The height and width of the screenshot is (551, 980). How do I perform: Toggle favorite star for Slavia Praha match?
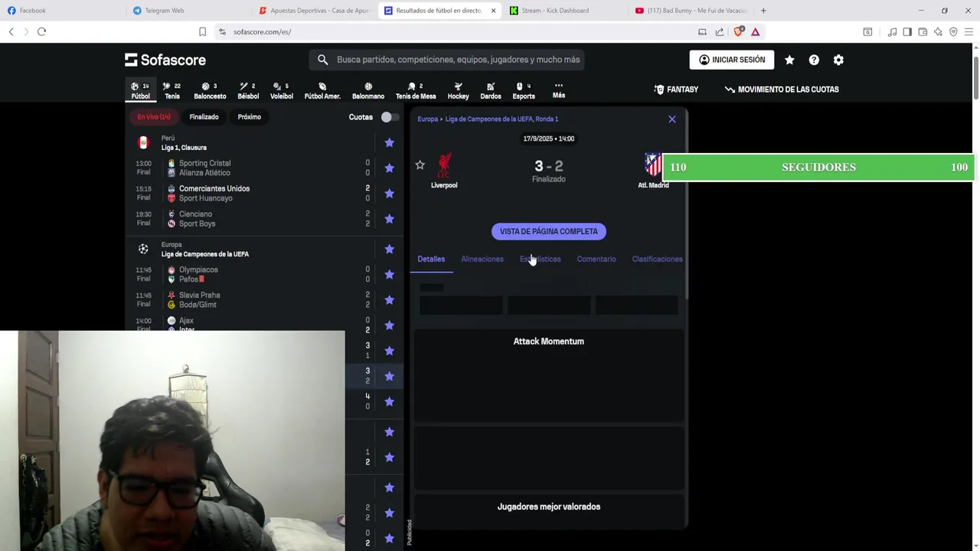pos(389,299)
